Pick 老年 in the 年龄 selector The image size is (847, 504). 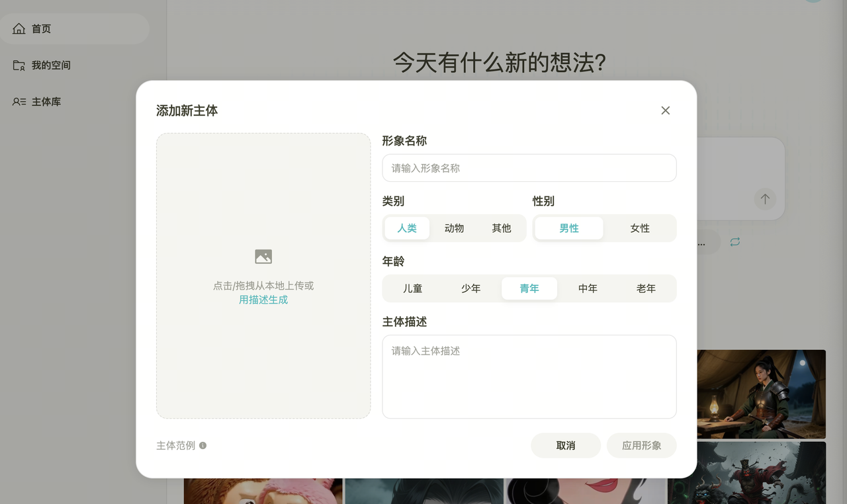[646, 288]
